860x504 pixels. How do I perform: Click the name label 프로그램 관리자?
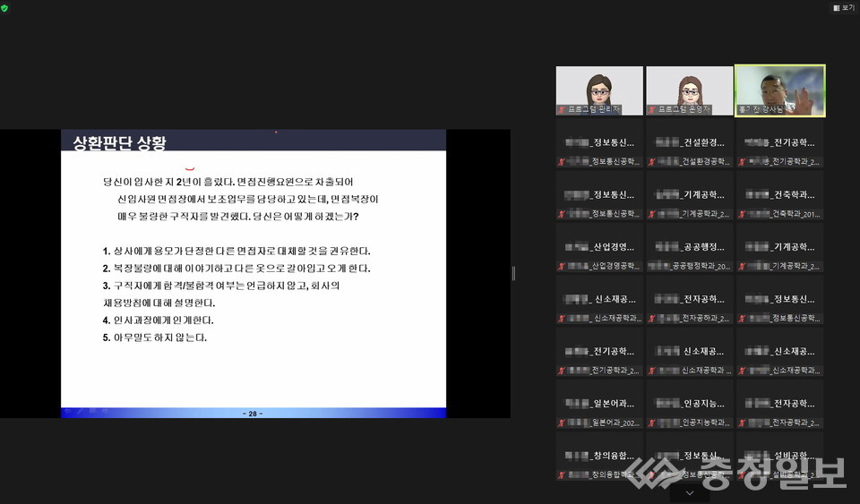(593, 109)
